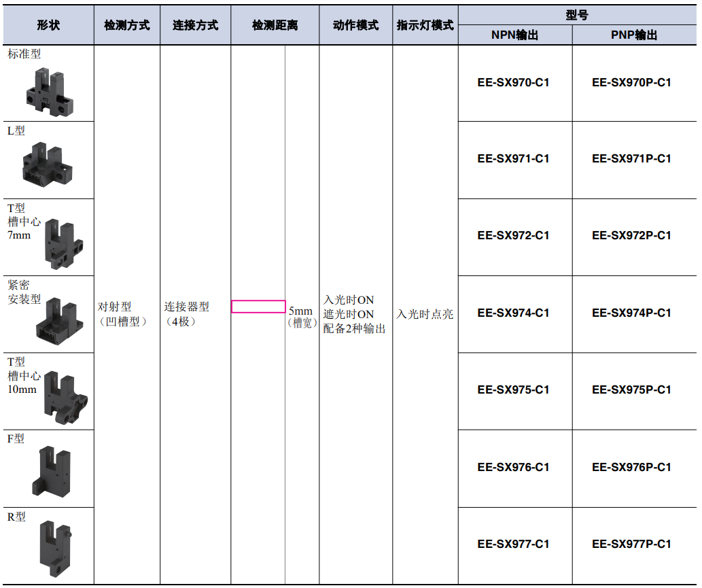Screen dimensions: 702x588
Task: Select model EE-SX970-C1
Action: point(513,82)
